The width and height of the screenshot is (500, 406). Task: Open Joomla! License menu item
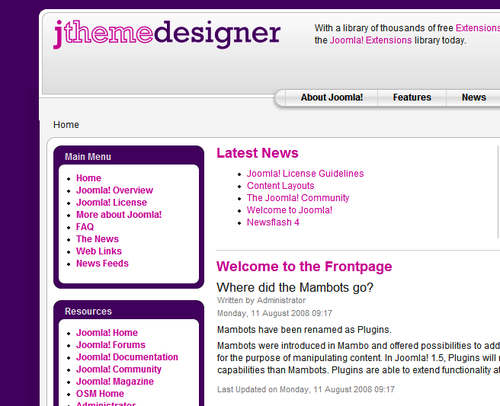(111, 202)
